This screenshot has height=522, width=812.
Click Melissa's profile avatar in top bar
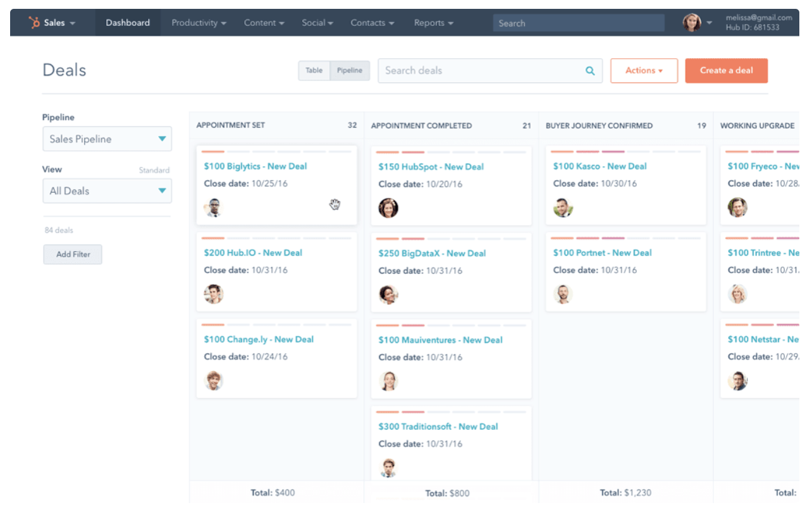tap(692, 23)
